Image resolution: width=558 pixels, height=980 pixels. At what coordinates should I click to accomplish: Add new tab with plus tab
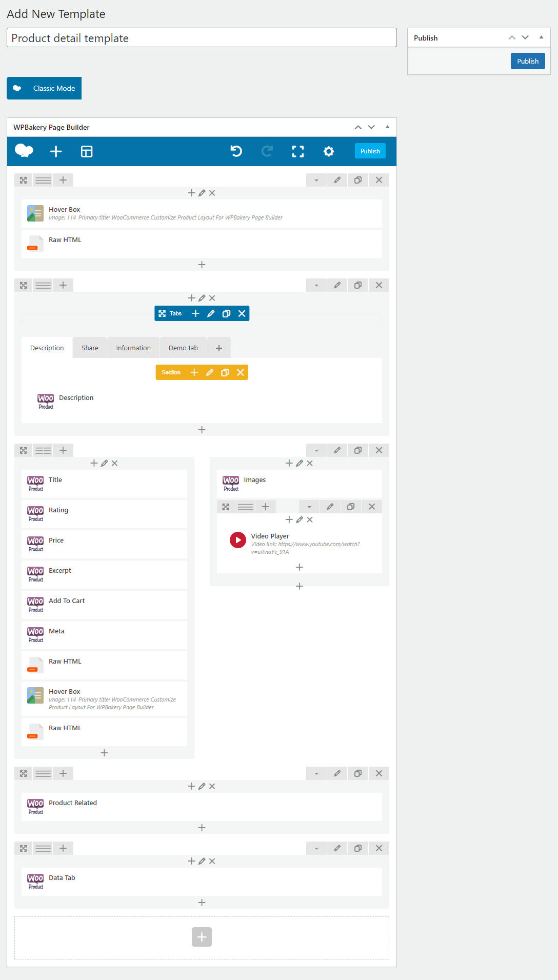coord(219,348)
